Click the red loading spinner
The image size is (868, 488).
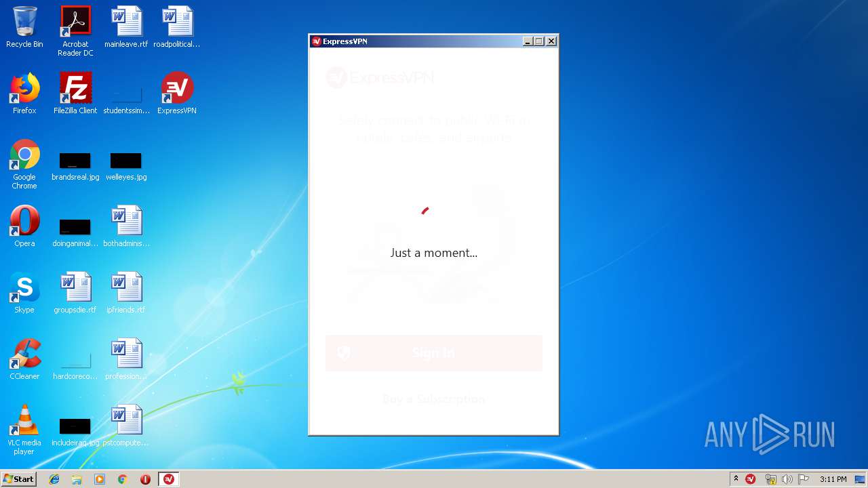click(425, 211)
